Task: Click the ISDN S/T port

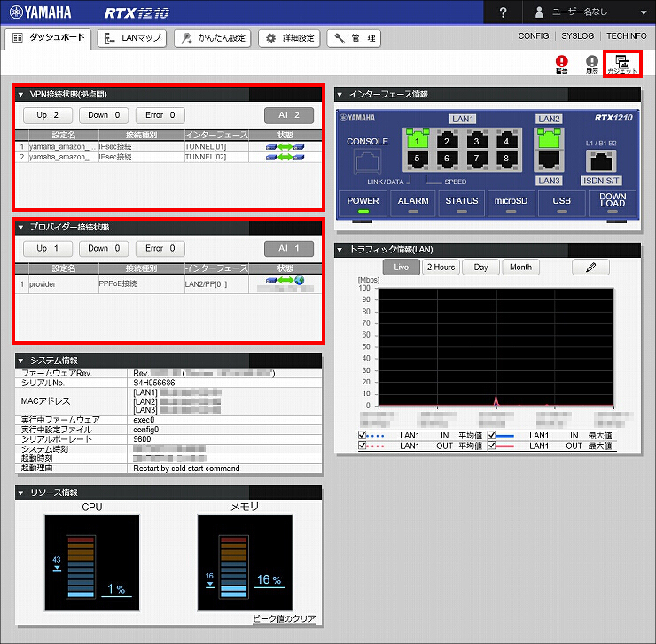Action: click(x=601, y=161)
